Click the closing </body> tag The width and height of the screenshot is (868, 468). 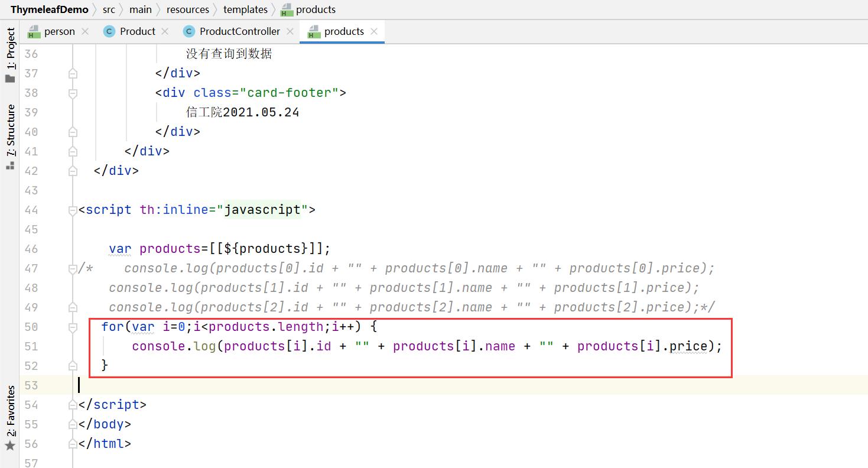pos(105,424)
